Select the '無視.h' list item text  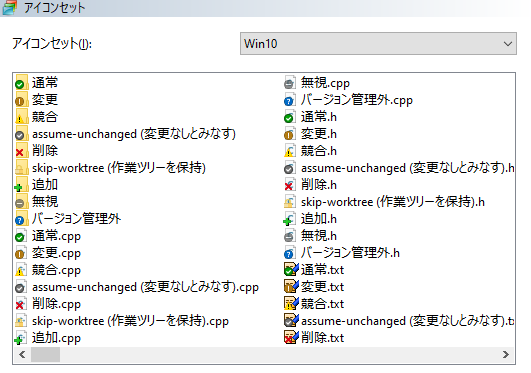(319, 236)
